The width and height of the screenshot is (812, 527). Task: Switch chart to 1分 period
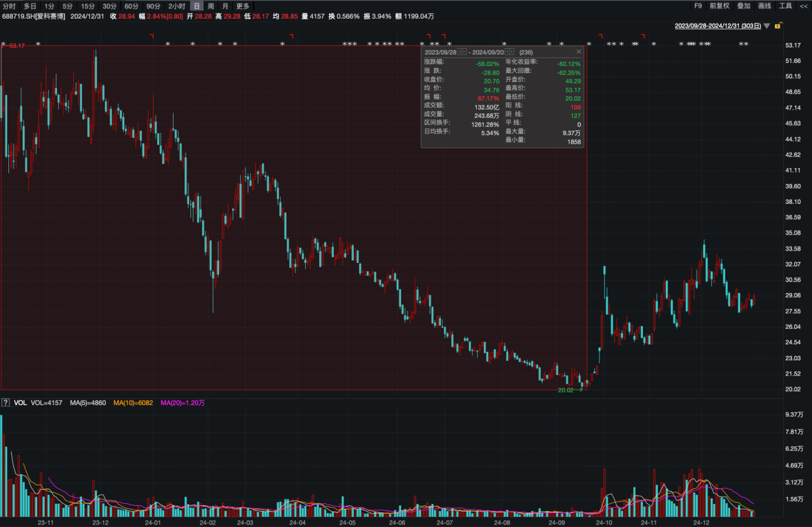coord(49,6)
